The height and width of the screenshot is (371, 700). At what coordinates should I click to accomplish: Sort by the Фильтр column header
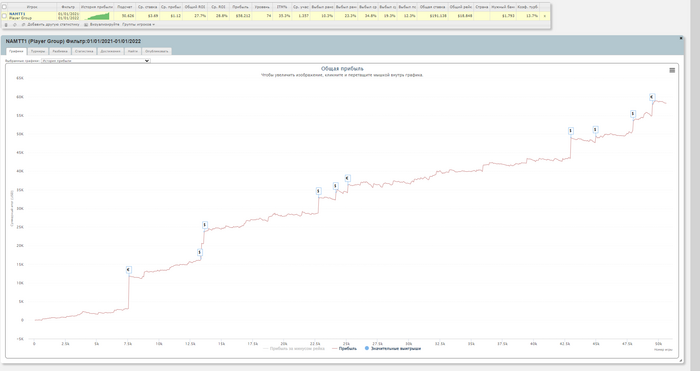coord(68,7)
